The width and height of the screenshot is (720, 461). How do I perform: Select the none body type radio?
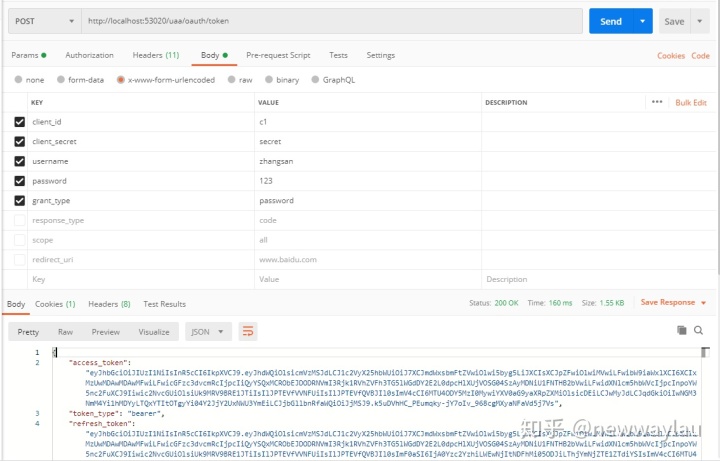click(x=18, y=79)
